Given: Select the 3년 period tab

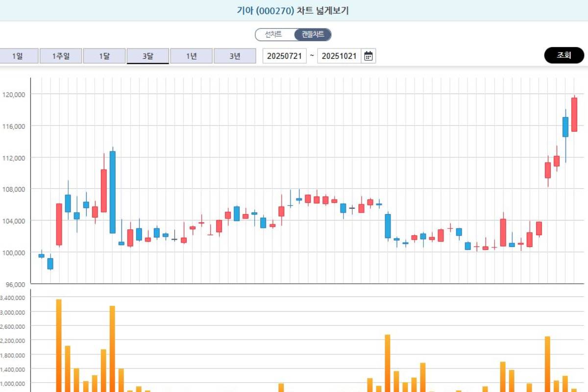Looking at the screenshot, I should (x=235, y=56).
